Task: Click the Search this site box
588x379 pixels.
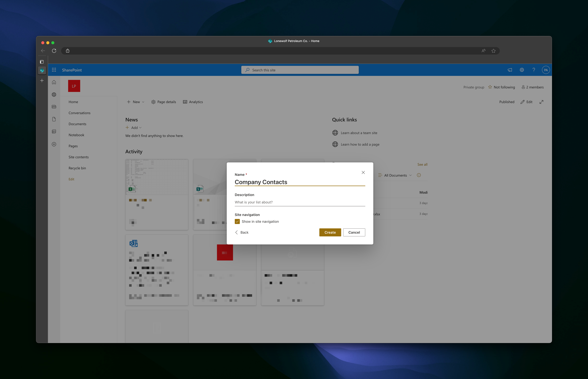Action: pos(300,70)
